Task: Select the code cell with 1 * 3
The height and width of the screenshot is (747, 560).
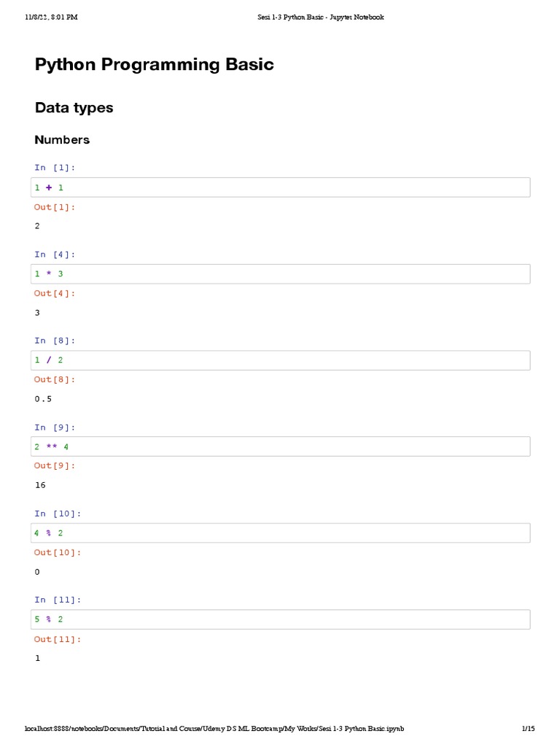Action: coord(281,274)
